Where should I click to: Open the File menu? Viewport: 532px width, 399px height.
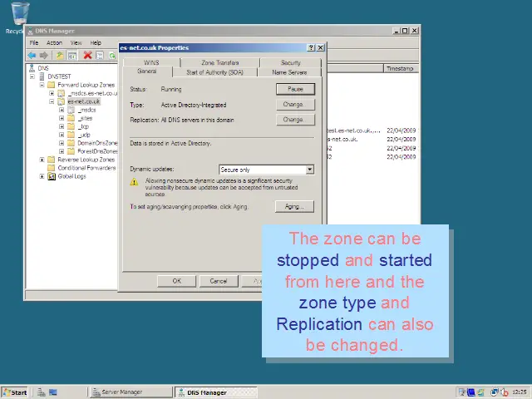[x=34, y=42]
